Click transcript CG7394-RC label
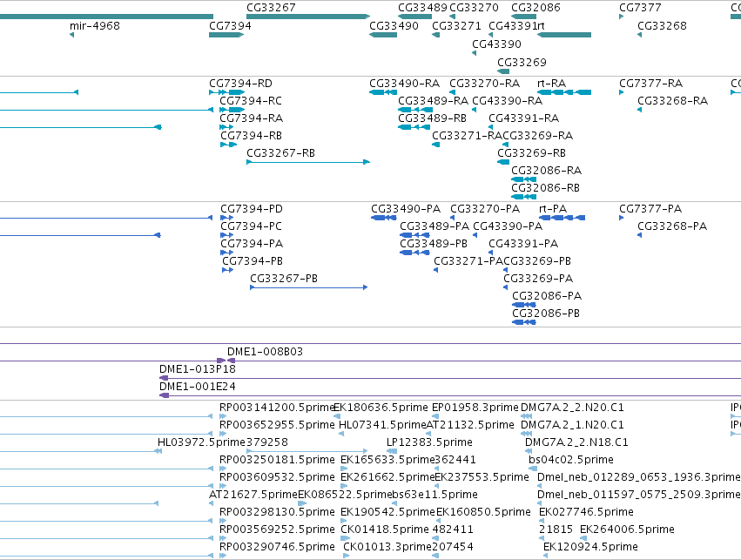The image size is (741, 560). 251,101
